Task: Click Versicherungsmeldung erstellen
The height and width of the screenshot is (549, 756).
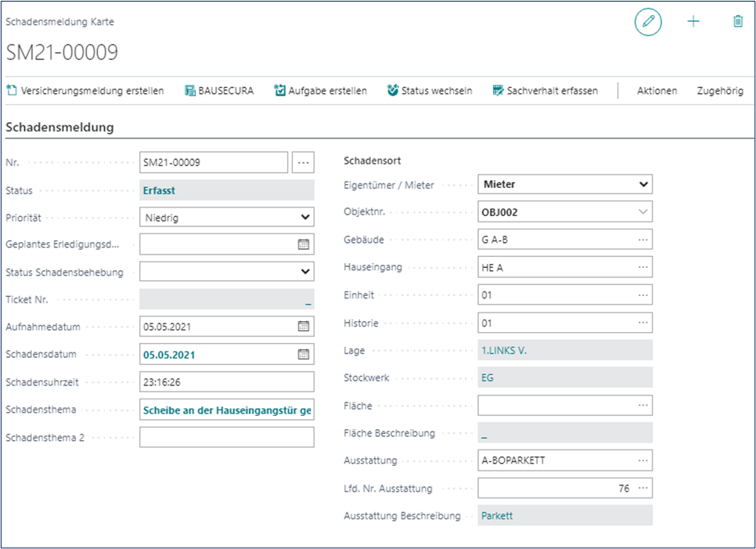Action: (85, 91)
